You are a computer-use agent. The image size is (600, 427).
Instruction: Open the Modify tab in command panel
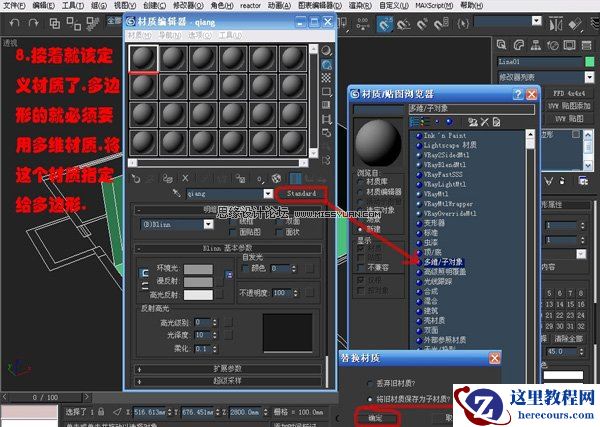tap(518, 45)
